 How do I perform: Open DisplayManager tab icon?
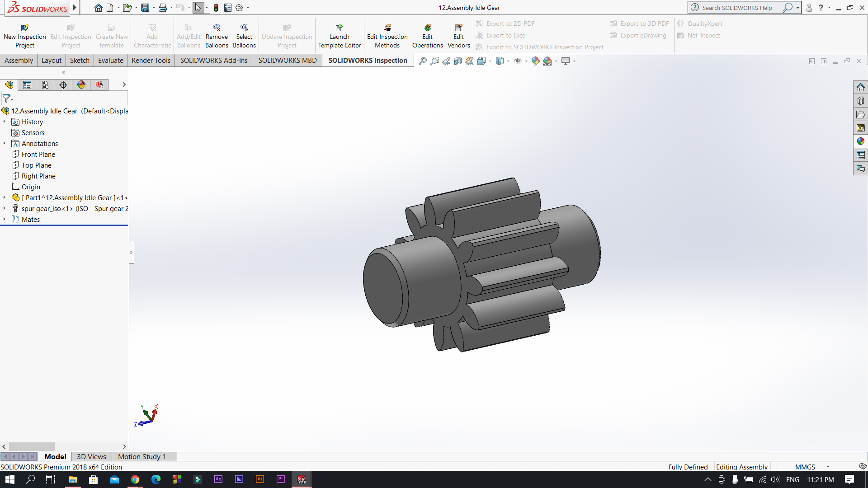click(x=81, y=84)
